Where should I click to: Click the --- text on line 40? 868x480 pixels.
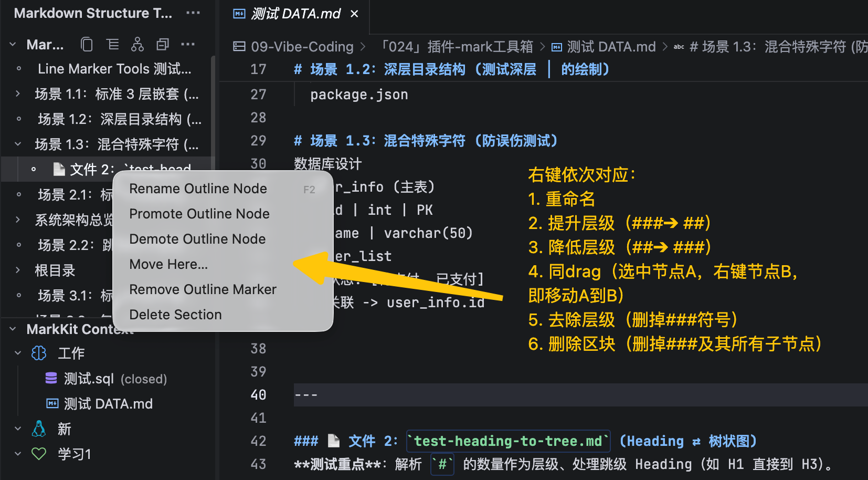click(305, 395)
